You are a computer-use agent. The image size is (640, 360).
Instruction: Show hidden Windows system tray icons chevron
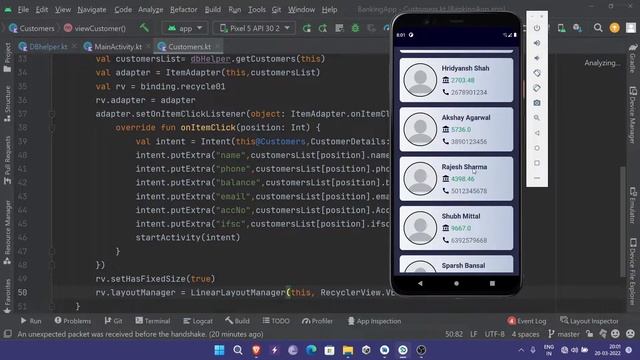[x=521, y=350]
